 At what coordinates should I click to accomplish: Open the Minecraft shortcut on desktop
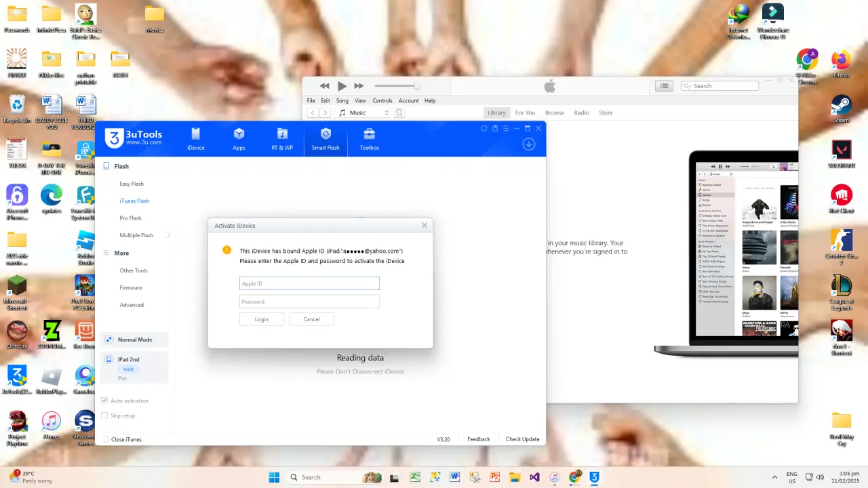click(x=17, y=293)
